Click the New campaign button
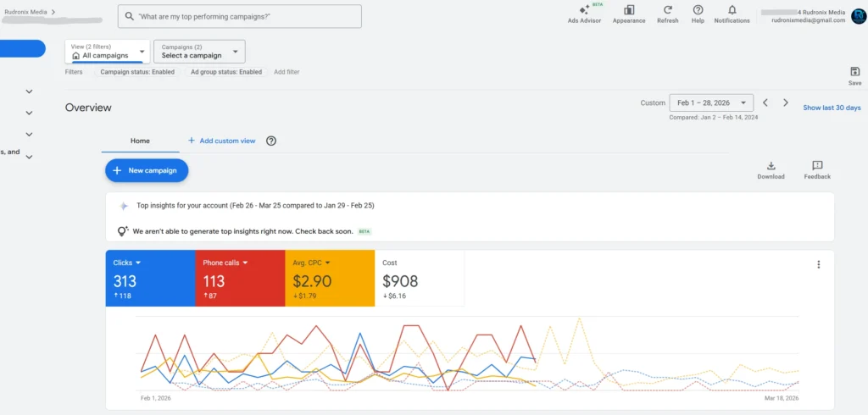Viewport: 868px width, 415px height. click(147, 170)
